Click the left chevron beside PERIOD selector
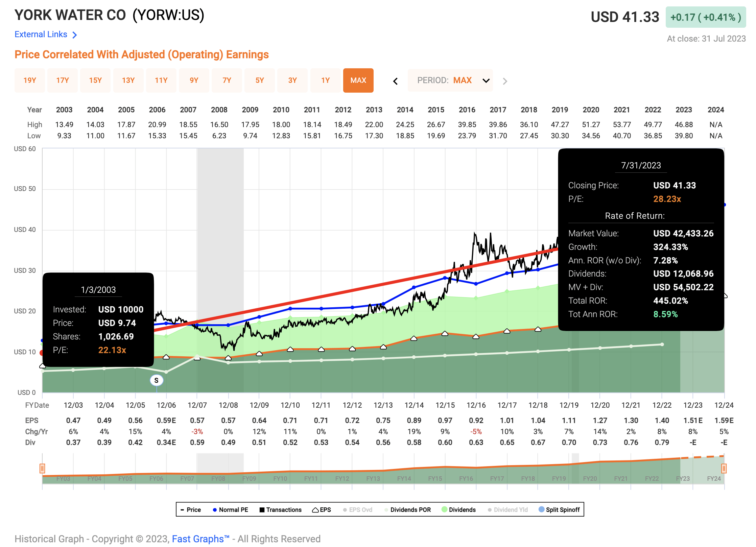 click(395, 80)
